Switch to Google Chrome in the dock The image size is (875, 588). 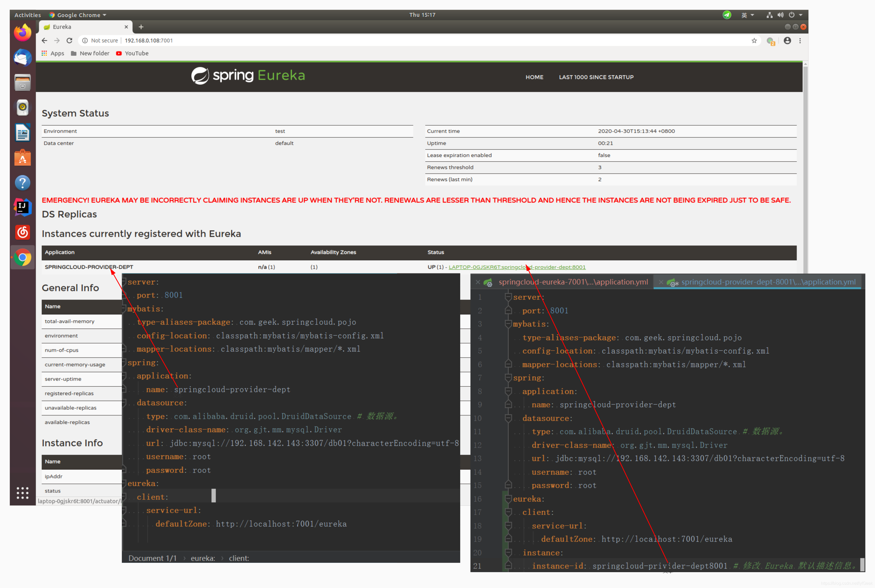click(23, 258)
